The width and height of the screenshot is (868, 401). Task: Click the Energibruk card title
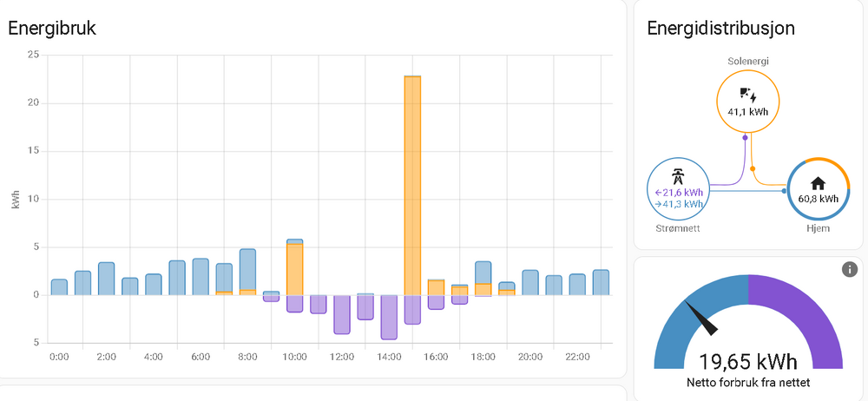(52, 28)
